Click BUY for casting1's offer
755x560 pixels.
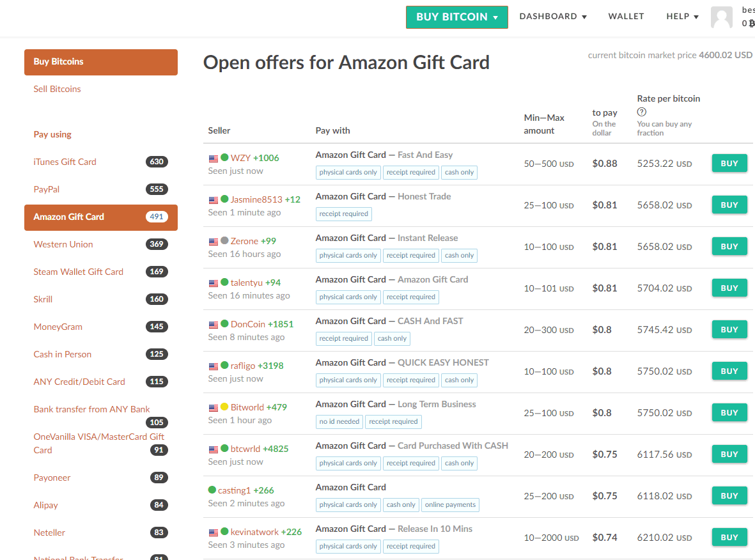(x=729, y=495)
